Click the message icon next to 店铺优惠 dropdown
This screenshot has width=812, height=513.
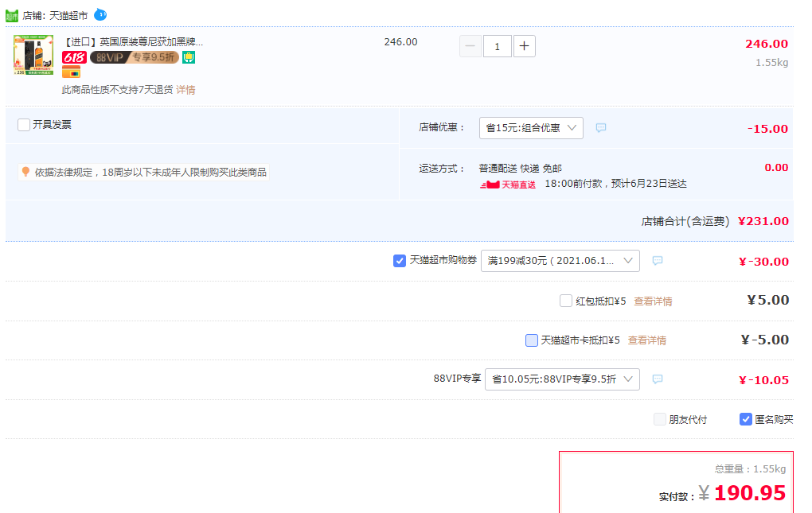pos(601,128)
